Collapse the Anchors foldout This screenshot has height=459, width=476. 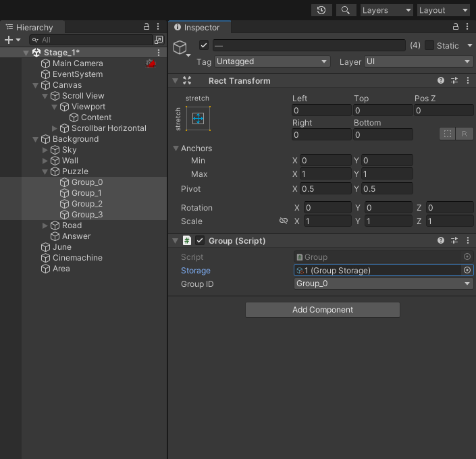[176, 148]
